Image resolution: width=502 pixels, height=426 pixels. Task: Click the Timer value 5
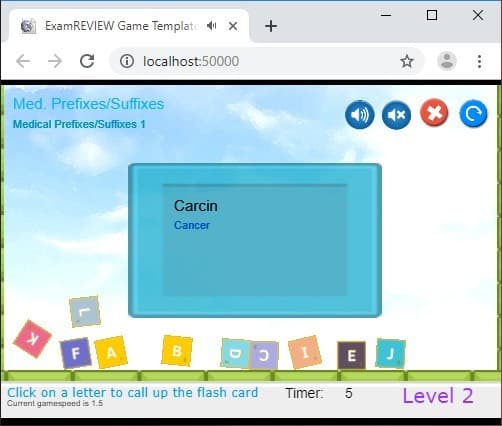click(x=349, y=393)
